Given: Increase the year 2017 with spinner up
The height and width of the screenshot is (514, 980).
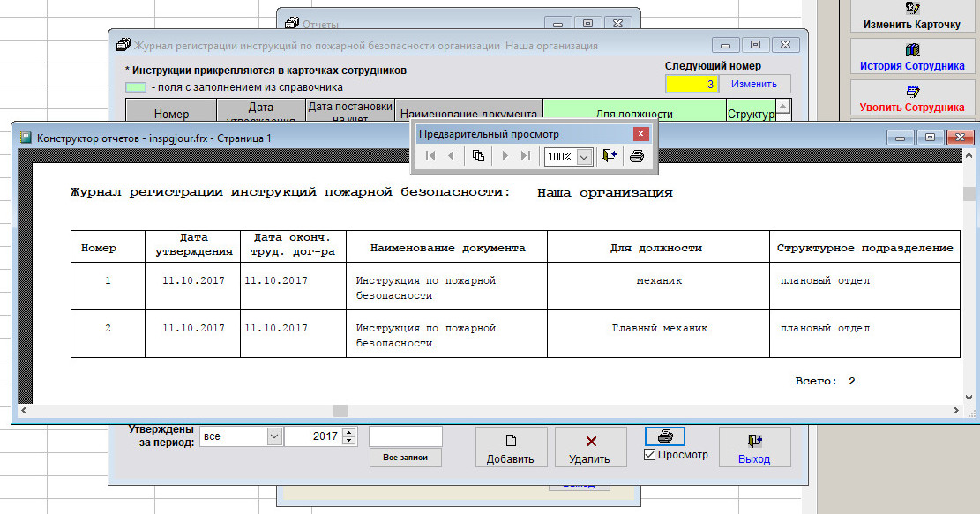Looking at the screenshot, I should [x=349, y=432].
